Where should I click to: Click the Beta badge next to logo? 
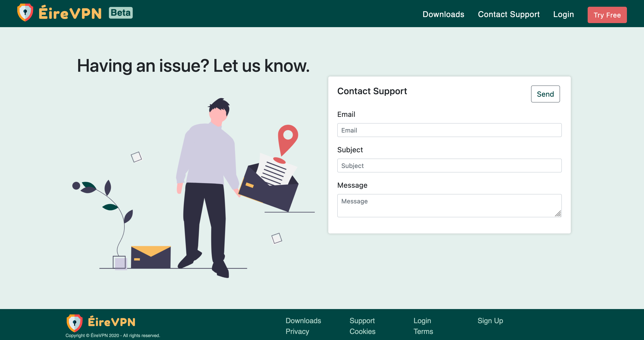[121, 13]
